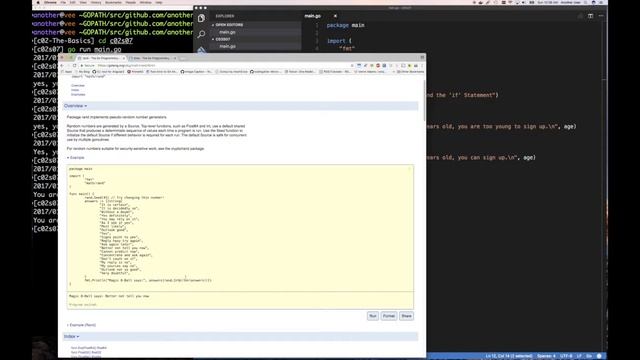The image size is (640, 360).
Task: Open File menu in macOS menu bar
Action: click(x=63, y=2)
